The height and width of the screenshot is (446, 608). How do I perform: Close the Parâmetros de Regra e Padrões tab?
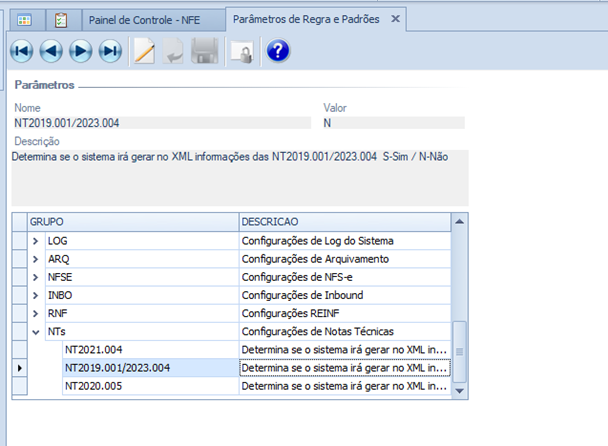click(x=395, y=19)
